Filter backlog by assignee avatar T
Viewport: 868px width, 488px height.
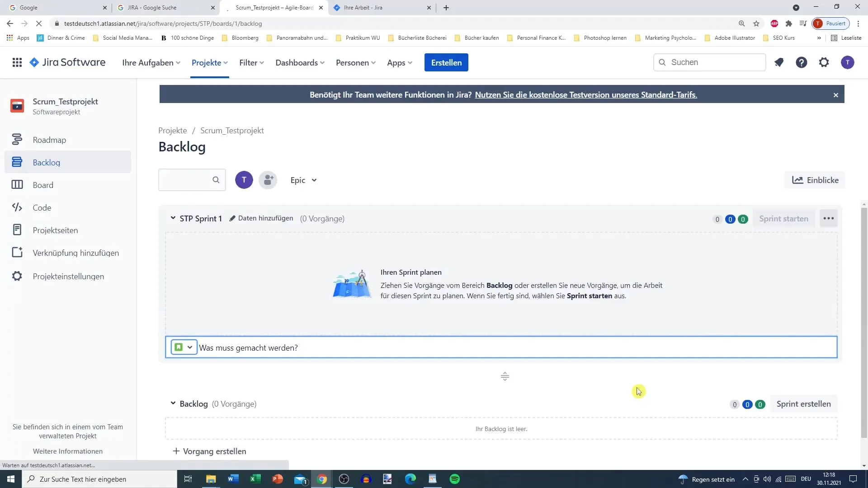coord(244,180)
